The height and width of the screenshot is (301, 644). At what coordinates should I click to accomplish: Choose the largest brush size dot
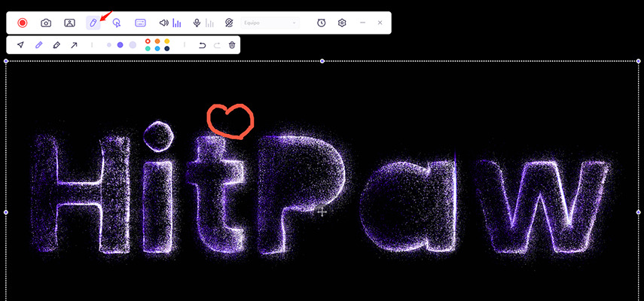[133, 45]
